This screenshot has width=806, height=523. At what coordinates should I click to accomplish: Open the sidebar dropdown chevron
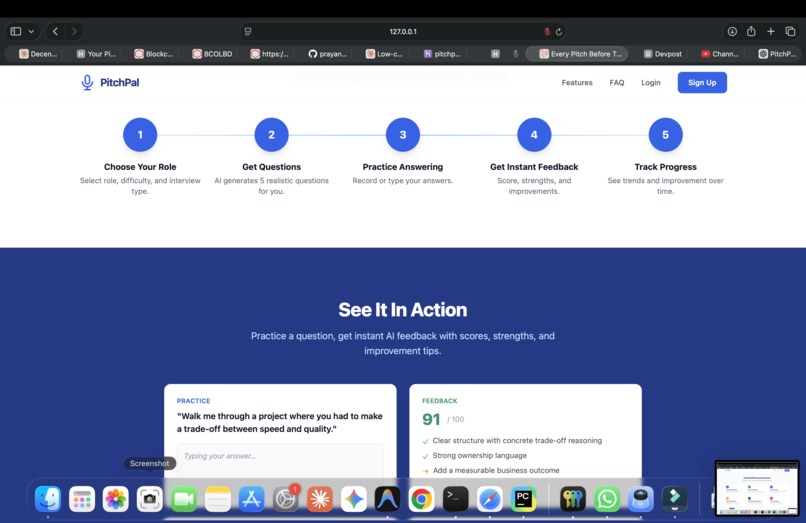pos(31,31)
